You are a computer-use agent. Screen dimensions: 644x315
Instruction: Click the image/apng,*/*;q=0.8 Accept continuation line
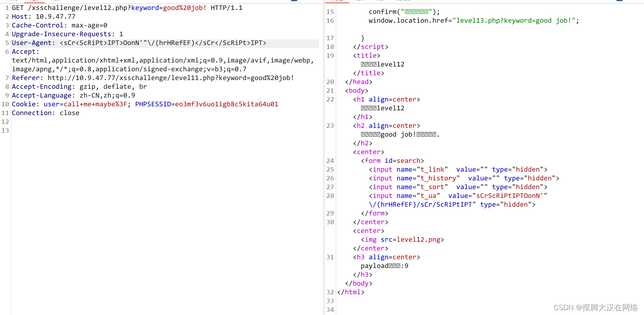[129, 69]
